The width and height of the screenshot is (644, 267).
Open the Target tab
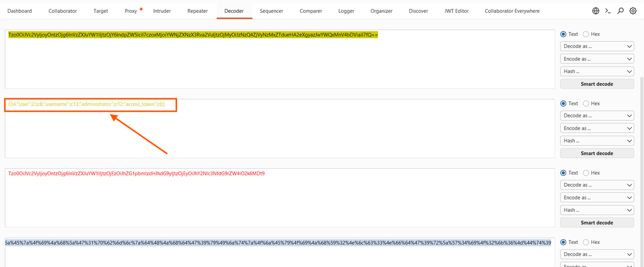pyautogui.click(x=100, y=11)
